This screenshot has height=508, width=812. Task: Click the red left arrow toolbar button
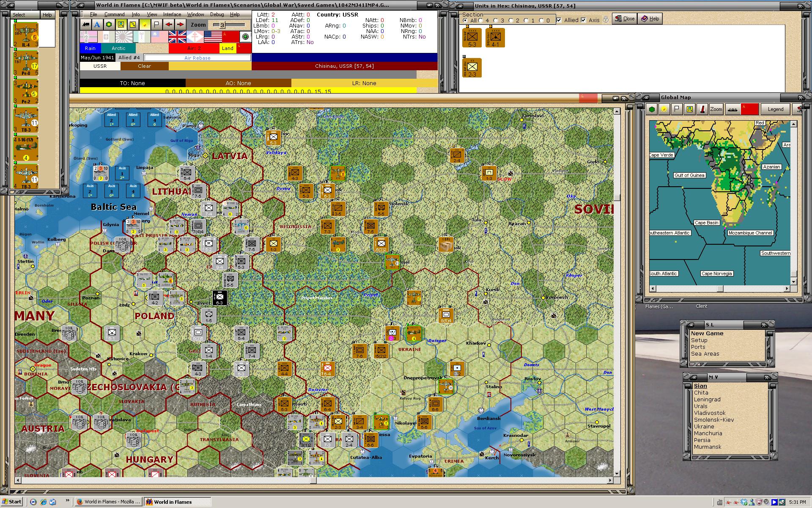[169, 25]
